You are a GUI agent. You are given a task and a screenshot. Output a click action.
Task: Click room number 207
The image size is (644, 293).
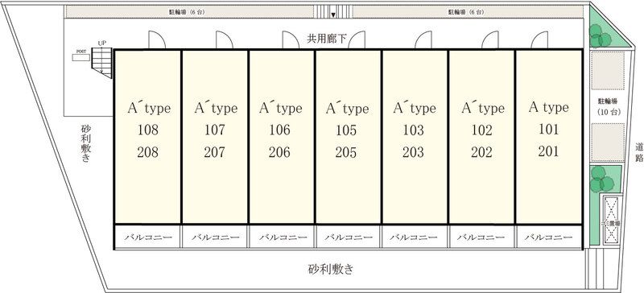click(x=215, y=152)
